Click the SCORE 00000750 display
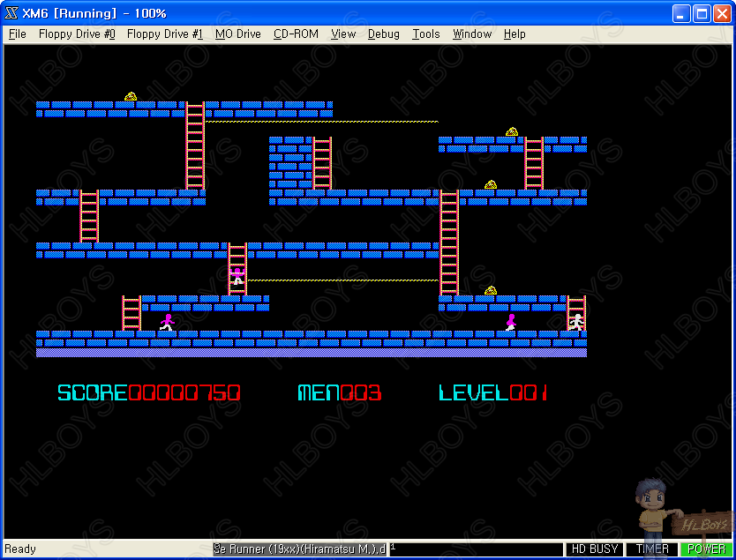Screen dimensions: 736x560 click(149, 392)
